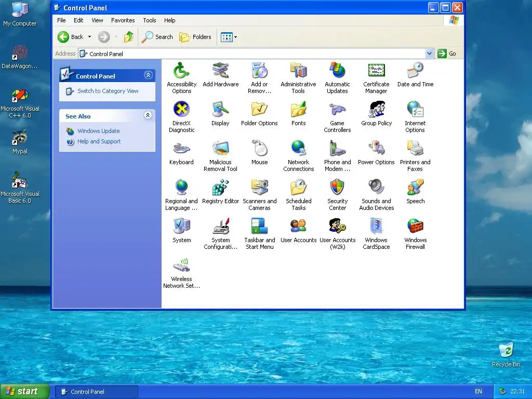
Task: Open Windows Update link
Action: click(98, 131)
